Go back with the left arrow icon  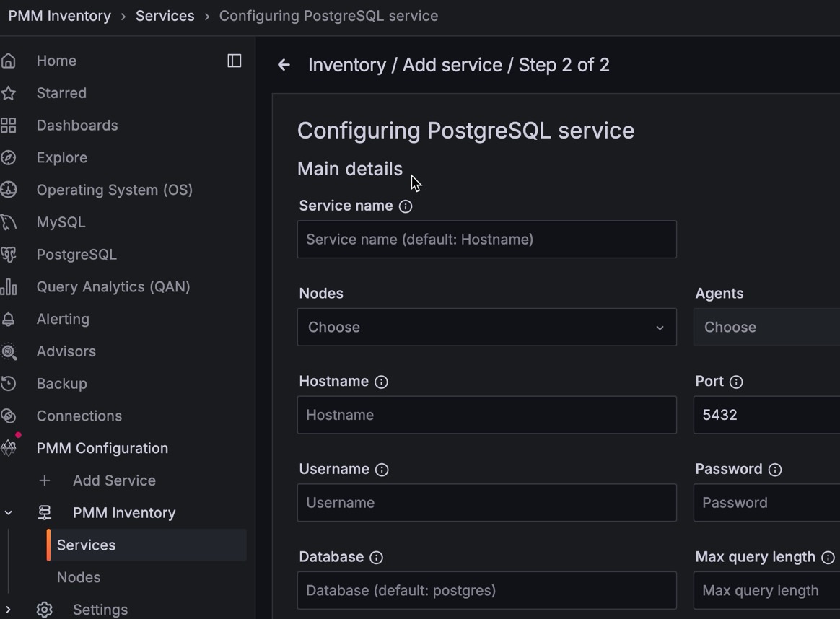(284, 66)
